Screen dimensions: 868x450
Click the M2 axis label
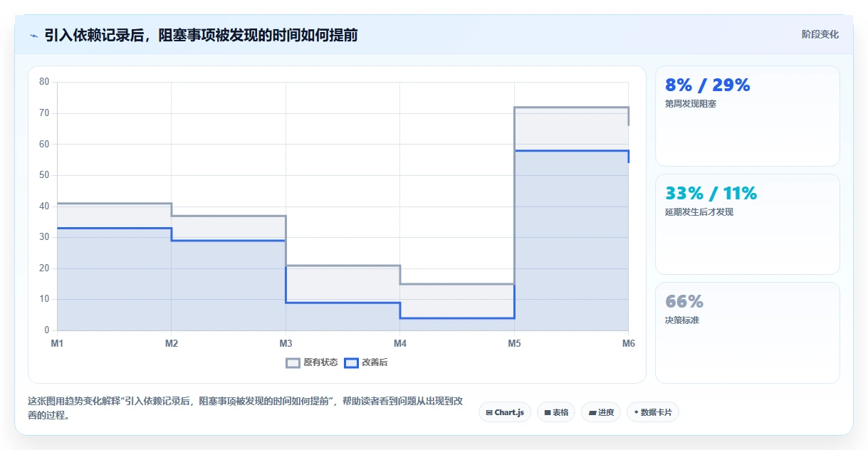[x=172, y=343]
